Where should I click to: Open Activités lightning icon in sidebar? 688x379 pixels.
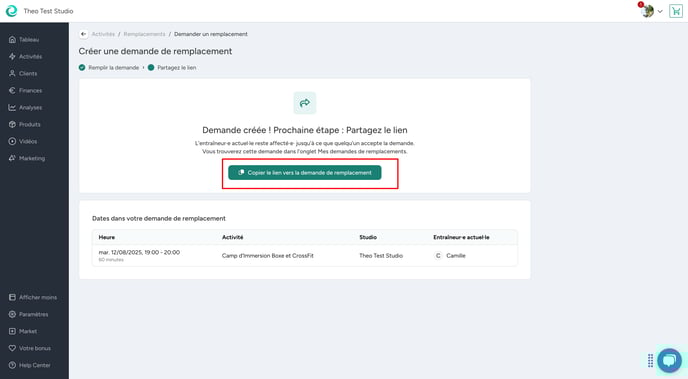12,57
